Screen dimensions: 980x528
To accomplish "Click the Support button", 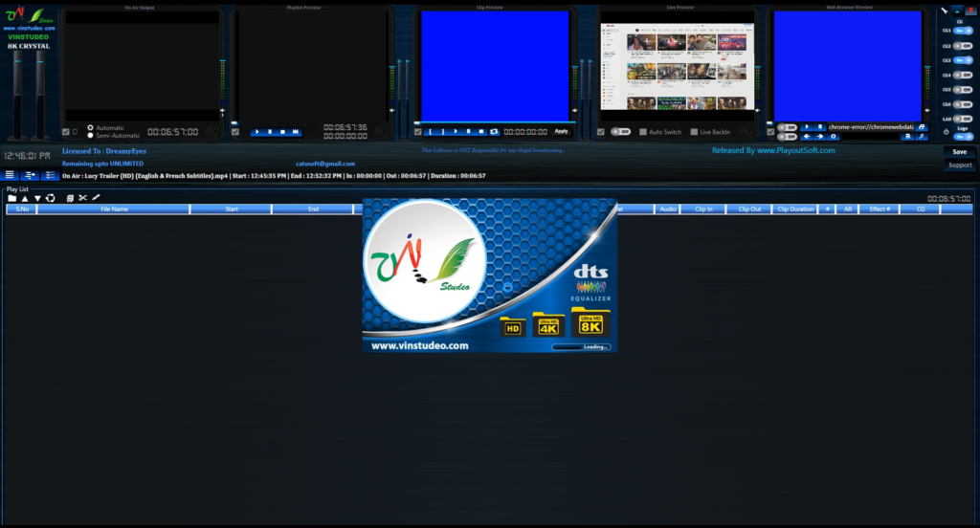I will (x=959, y=165).
